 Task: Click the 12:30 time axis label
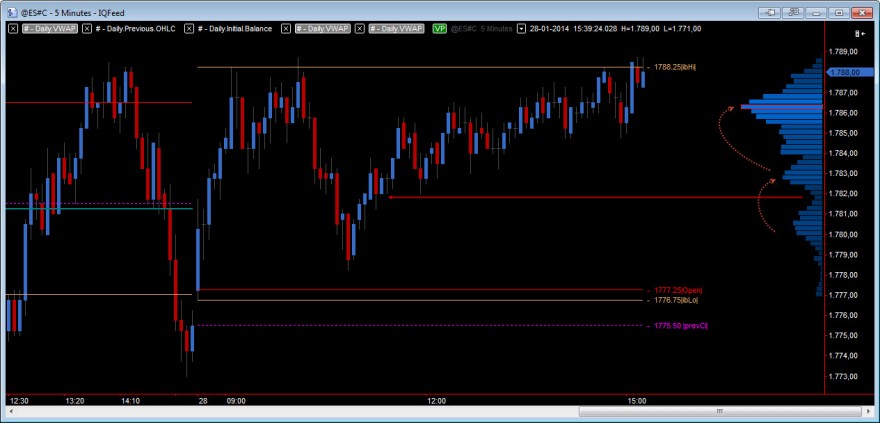(x=20, y=401)
